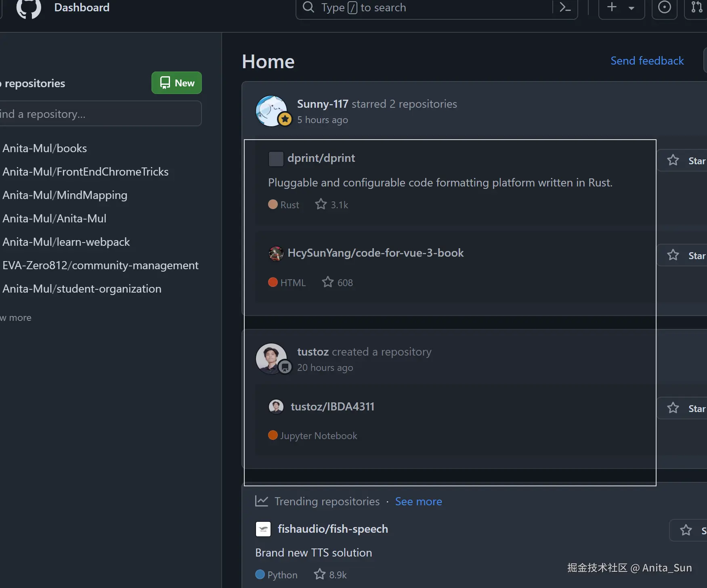707x588 pixels.
Task: Open Anita-Mul/books repository
Action: coord(45,148)
